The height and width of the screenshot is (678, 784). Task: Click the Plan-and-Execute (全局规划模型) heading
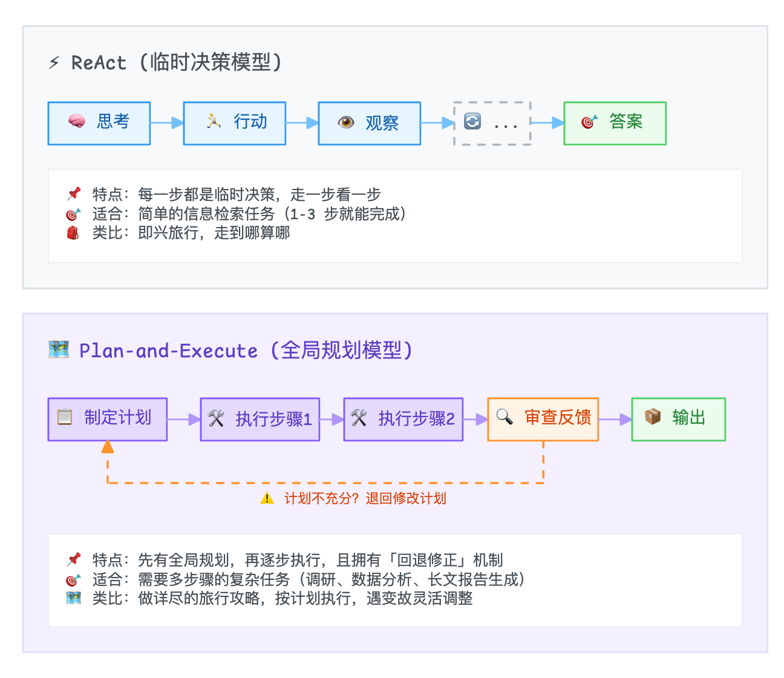(x=246, y=351)
